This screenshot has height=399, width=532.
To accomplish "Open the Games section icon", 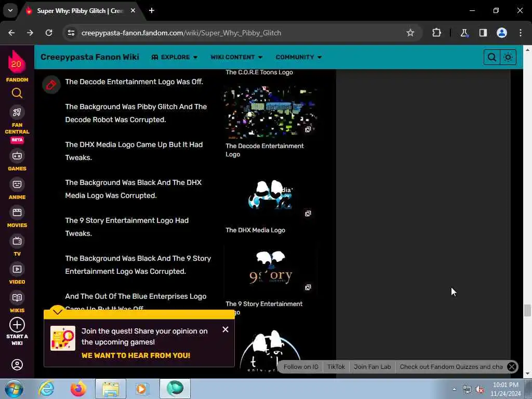I will click(x=17, y=156).
